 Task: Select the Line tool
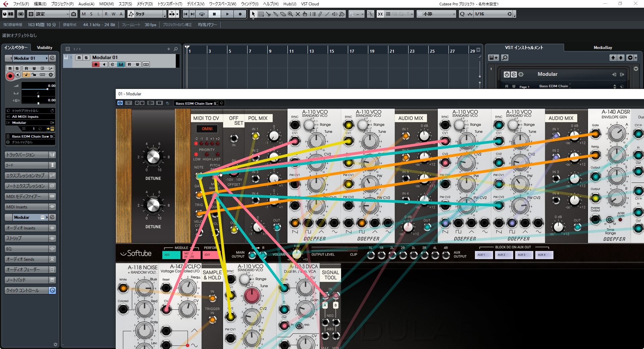(327, 14)
